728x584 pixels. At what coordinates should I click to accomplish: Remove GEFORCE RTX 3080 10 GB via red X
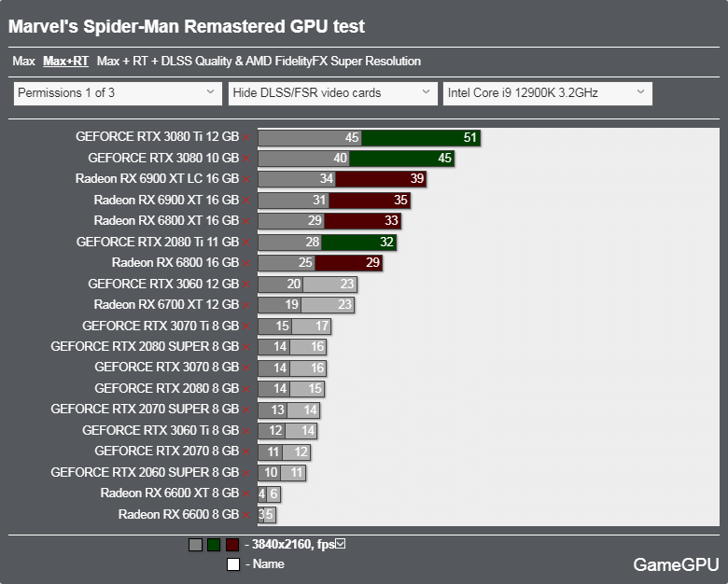coord(246,159)
